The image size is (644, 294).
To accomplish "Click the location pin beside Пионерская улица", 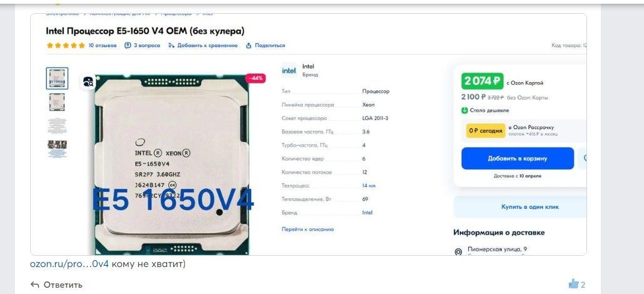I will point(458,251).
